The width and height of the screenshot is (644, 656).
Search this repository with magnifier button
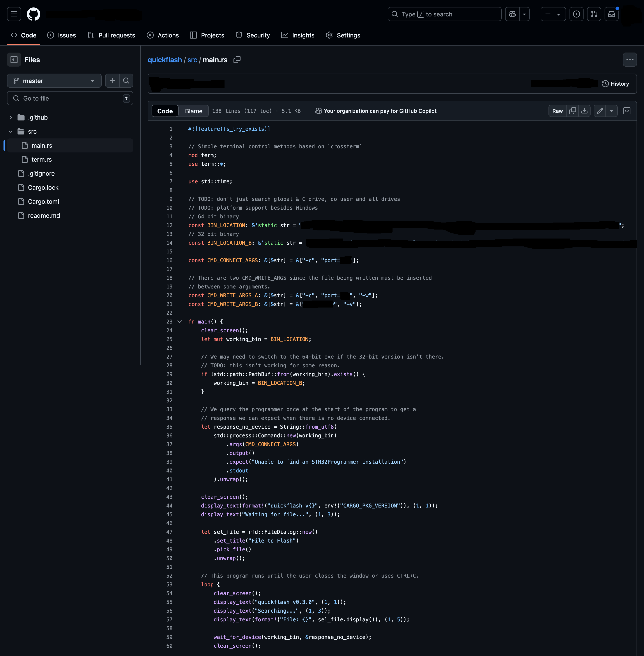(126, 81)
